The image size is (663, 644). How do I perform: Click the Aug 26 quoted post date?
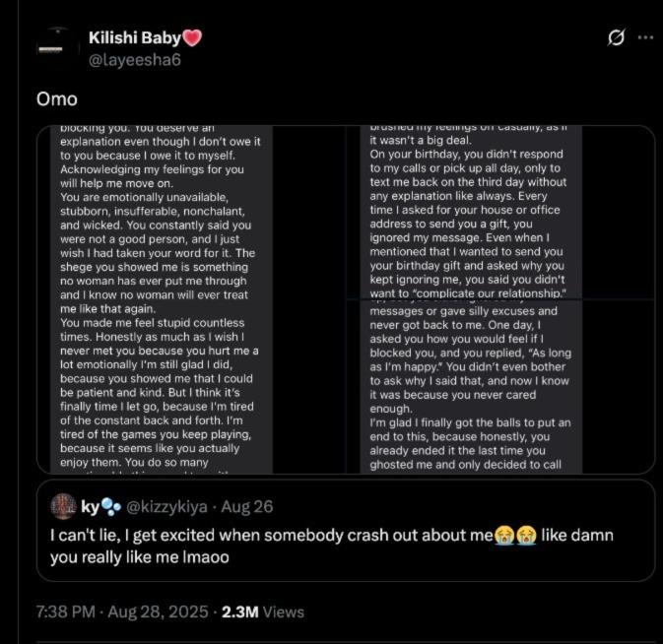click(249, 506)
